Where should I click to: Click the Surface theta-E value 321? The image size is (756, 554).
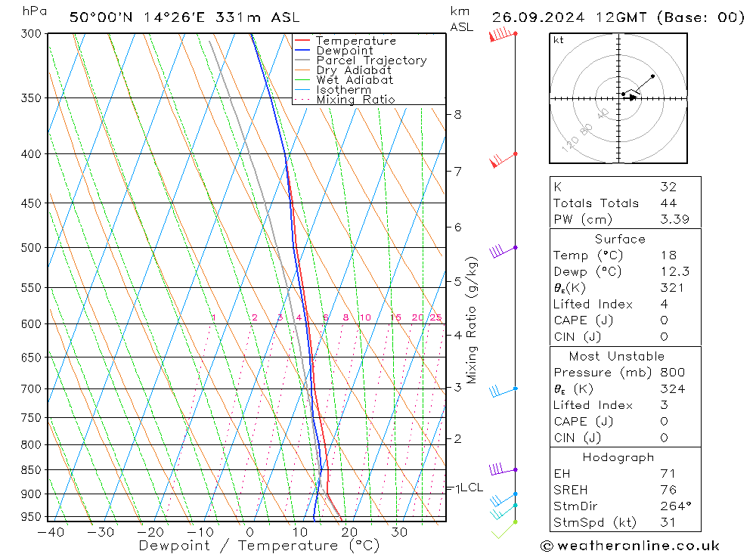672,288
